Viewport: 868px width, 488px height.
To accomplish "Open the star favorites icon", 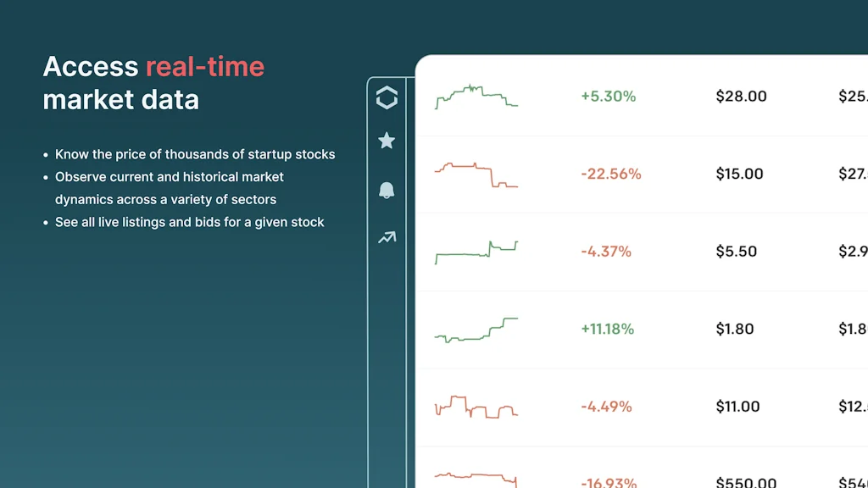I will (387, 141).
